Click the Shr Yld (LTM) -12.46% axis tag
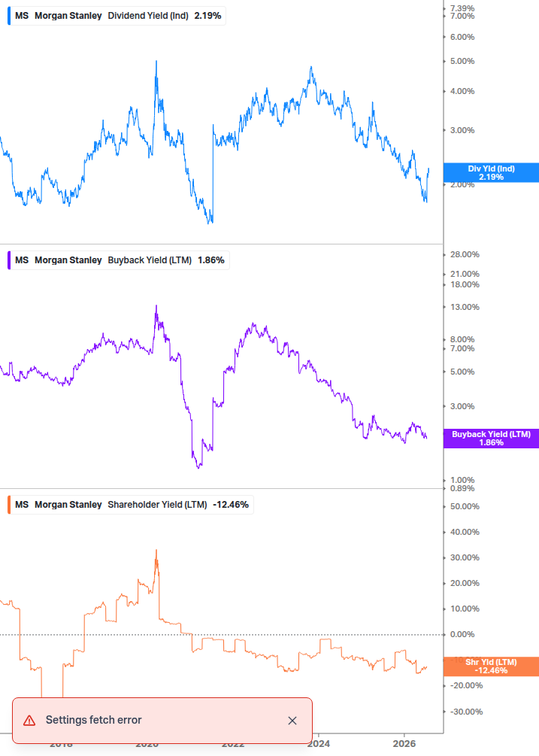This screenshot has height=756, width=539. pos(491,666)
